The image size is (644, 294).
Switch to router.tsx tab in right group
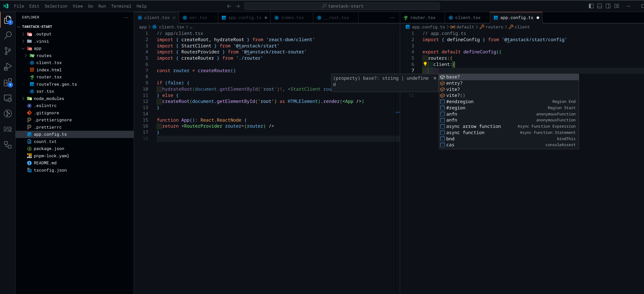click(x=422, y=18)
